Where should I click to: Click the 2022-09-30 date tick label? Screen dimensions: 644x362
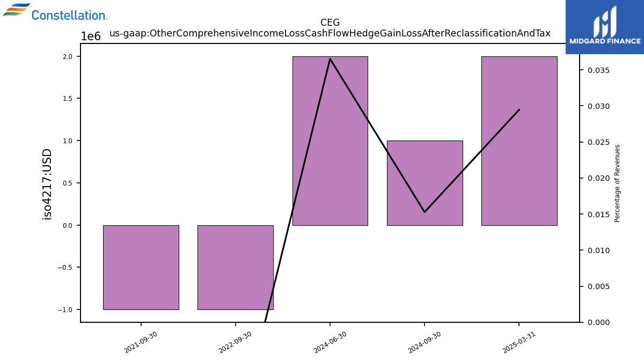235,342
